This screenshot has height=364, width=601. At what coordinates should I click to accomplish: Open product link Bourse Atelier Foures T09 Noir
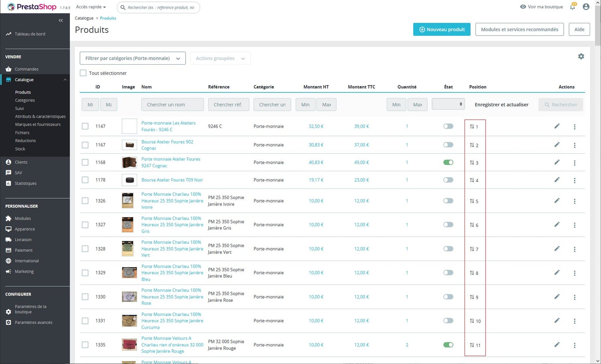coord(172,180)
